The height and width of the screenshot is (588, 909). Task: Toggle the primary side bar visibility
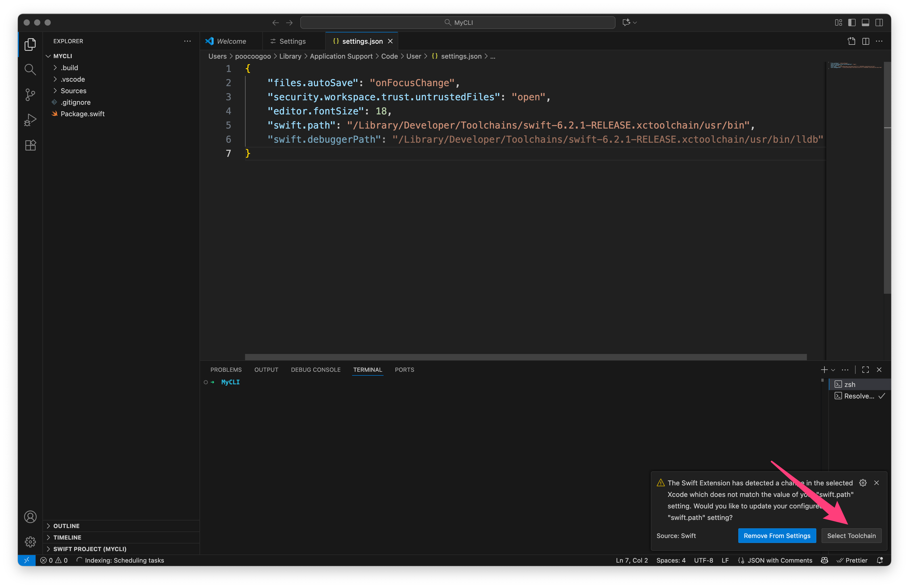coord(852,23)
